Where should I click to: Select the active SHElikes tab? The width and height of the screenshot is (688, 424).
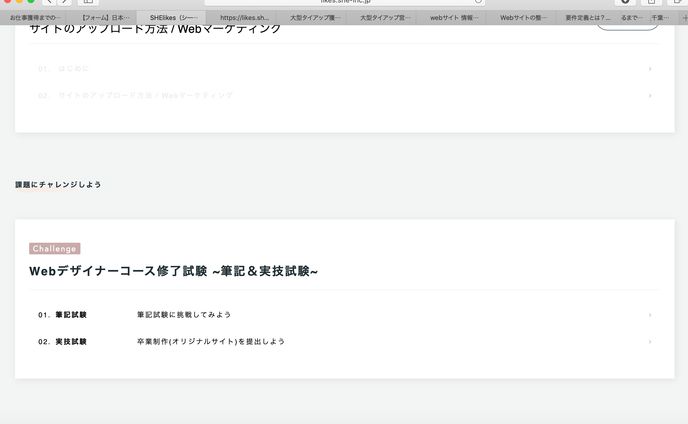coord(174,18)
